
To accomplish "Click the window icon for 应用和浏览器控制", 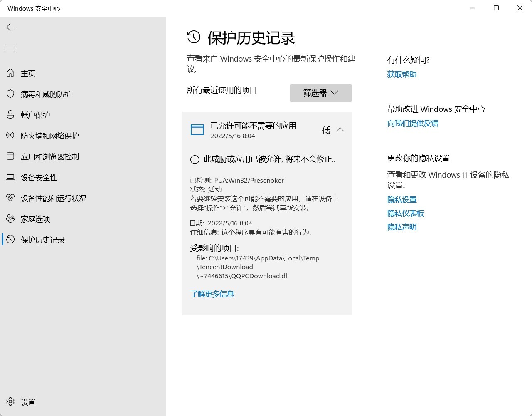I will [x=10, y=156].
